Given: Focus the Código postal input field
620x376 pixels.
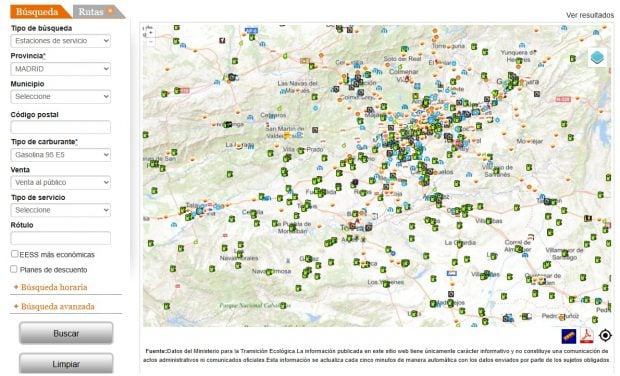Looking at the screenshot, I should click(60, 127).
